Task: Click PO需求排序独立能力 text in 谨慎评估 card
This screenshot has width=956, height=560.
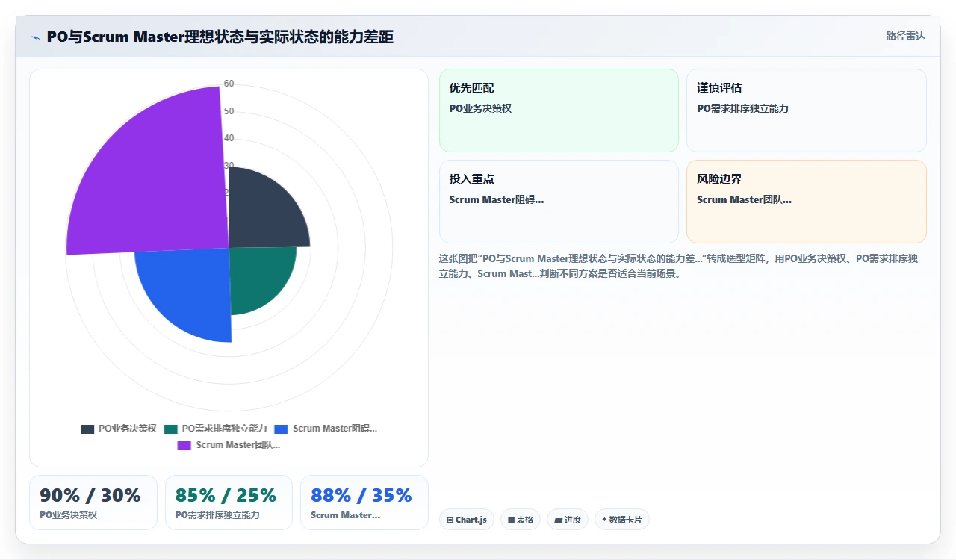Action: point(743,108)
